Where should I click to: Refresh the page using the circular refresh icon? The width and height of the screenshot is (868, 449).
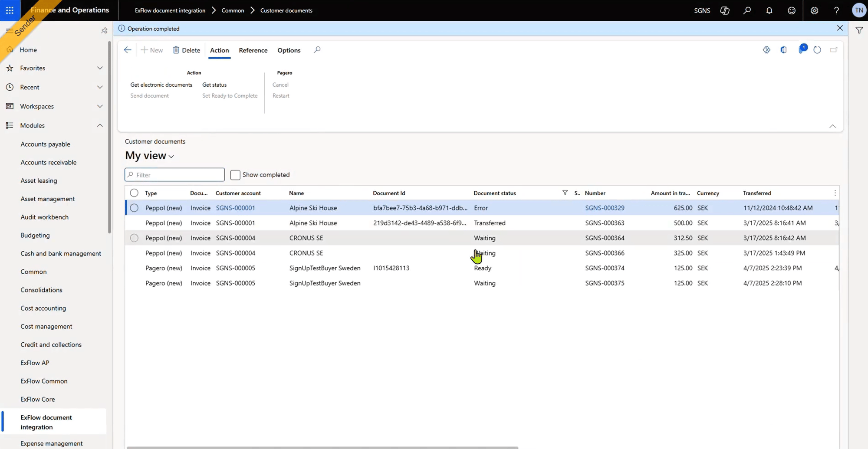(x=817, y=50)
